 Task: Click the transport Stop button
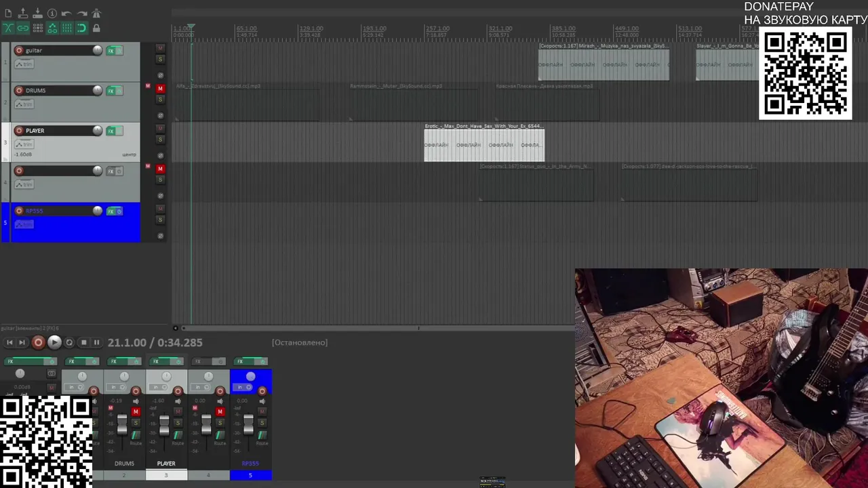[x=83, y=343]
